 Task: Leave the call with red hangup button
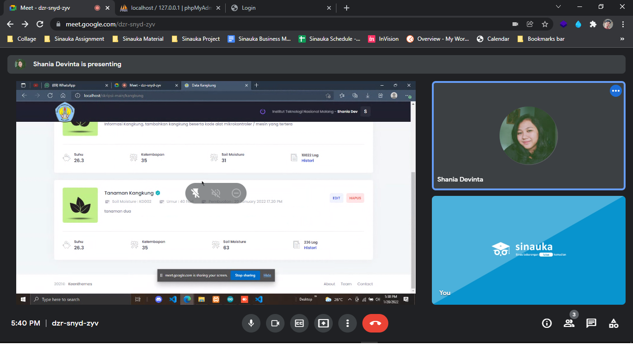tap(375, 323)
